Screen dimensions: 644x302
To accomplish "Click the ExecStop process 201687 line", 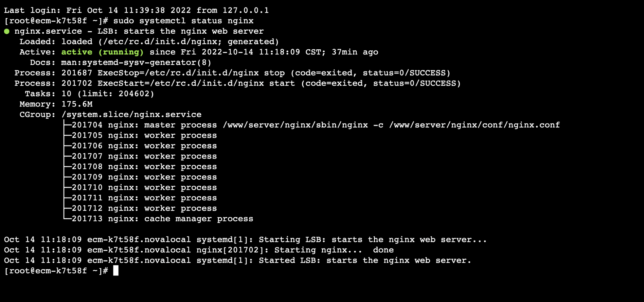I will tap(232, 73).
